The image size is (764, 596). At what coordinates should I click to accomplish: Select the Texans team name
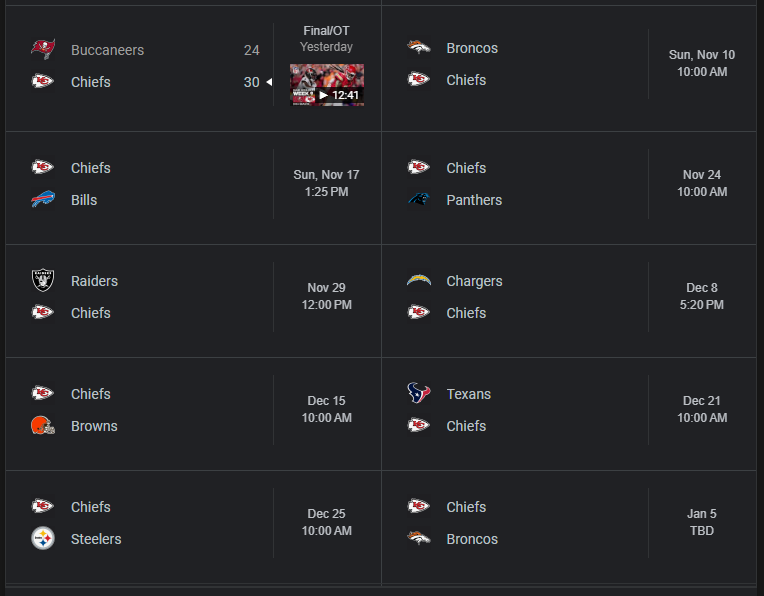coord(468,394)
